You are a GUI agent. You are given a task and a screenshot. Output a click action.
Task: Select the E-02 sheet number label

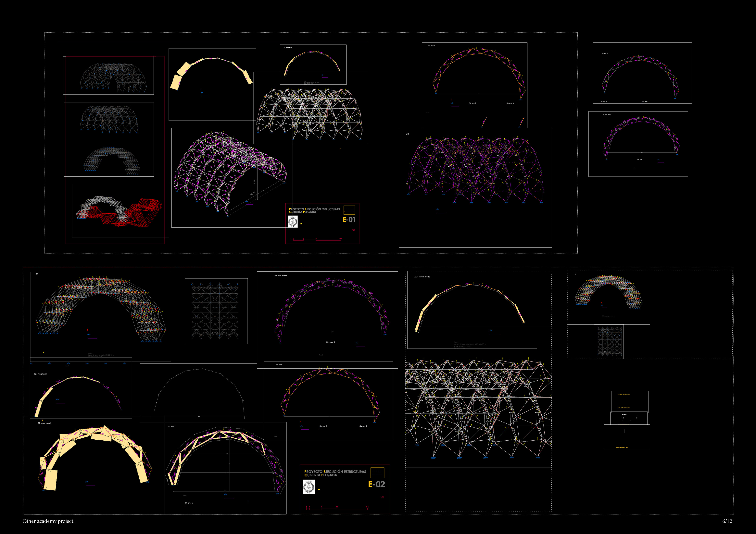tap(376, 484)
